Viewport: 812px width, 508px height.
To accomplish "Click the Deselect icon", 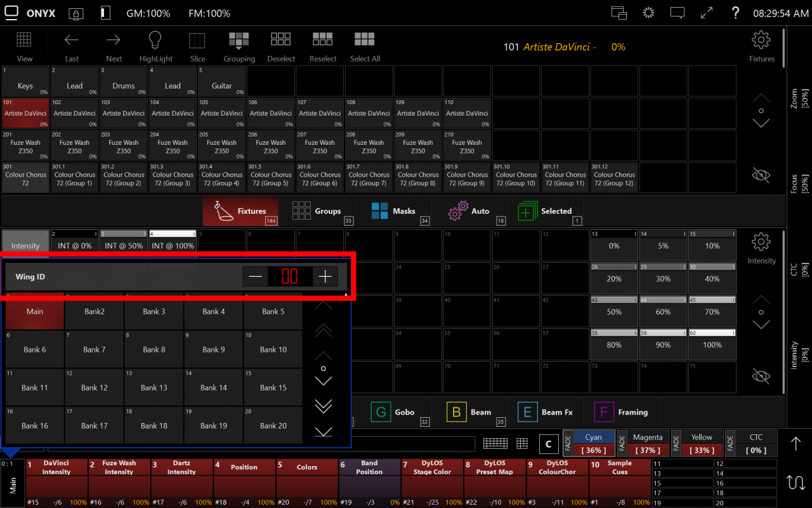I will [281, 39].
